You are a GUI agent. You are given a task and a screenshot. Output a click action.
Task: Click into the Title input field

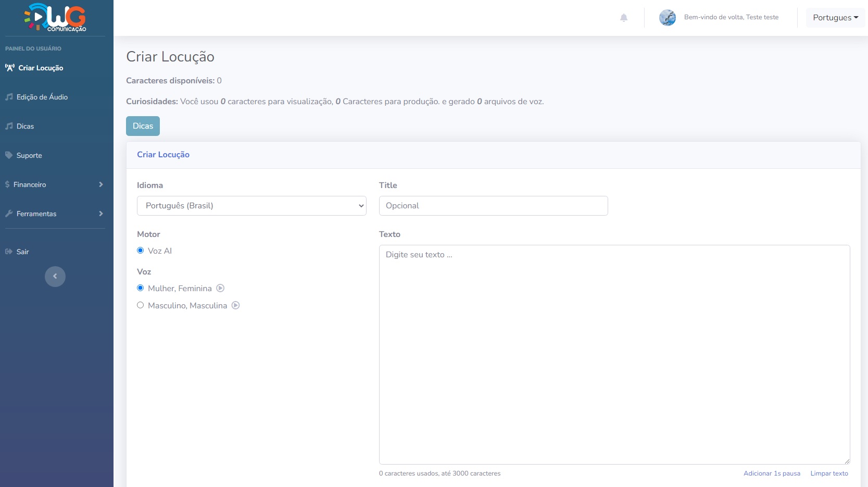pos(493,206)
